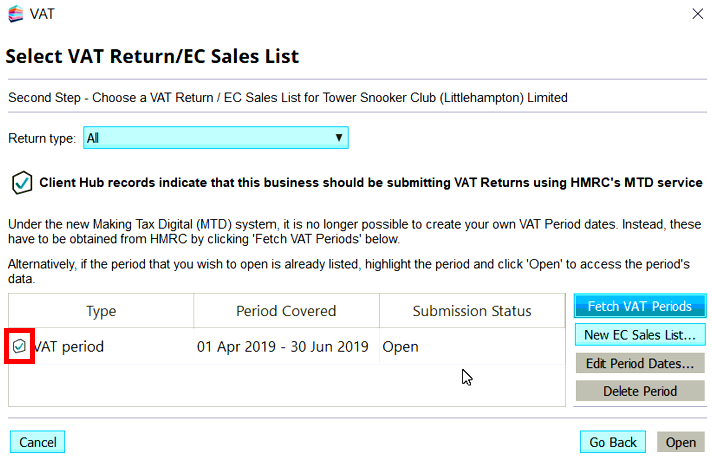
Task: Click the New EC Sales List button
Action: tap(640, 334)
